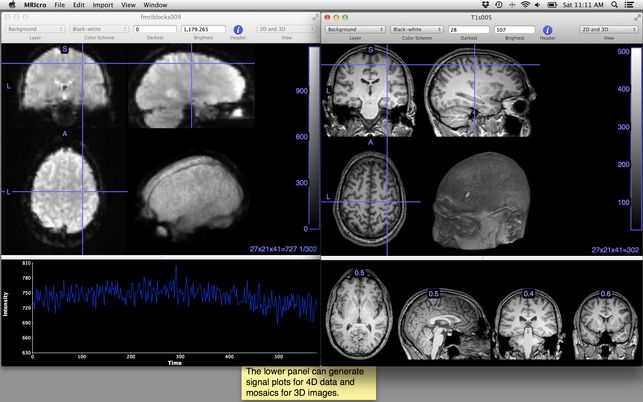The image size is (643, 402).
Task: Open Notification Center list icon
Action: (x=632, y=5)
